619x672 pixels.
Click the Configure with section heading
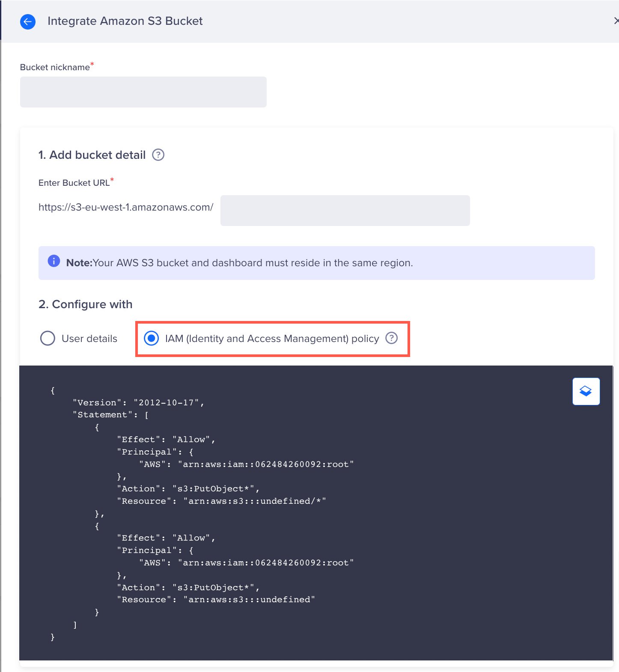[x=86, y=304]
